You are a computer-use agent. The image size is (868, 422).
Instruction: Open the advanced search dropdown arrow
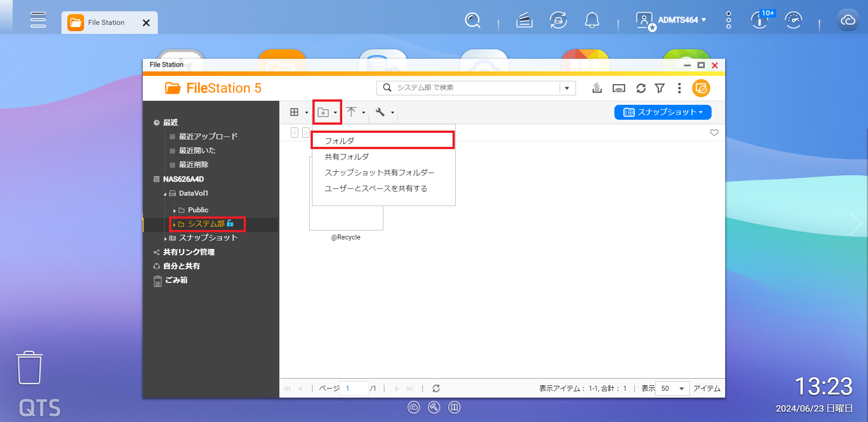[x=567, y=88]
